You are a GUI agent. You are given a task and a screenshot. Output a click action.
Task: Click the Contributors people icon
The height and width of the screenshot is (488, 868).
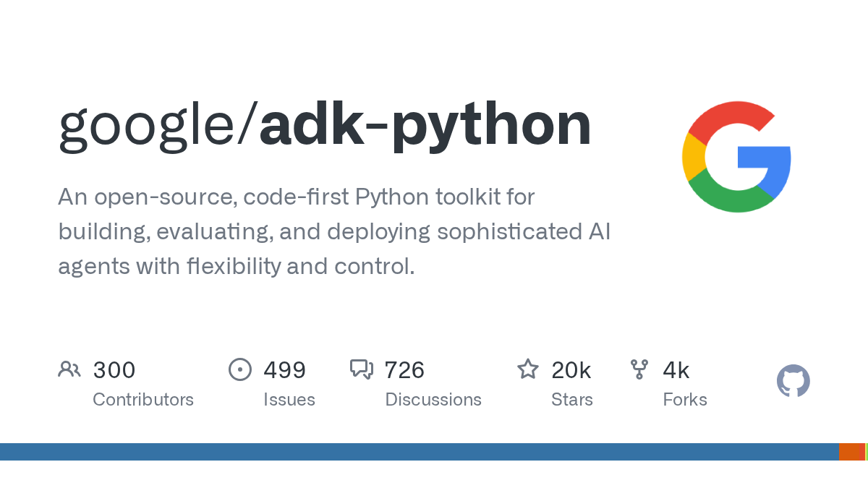[69, 369]
